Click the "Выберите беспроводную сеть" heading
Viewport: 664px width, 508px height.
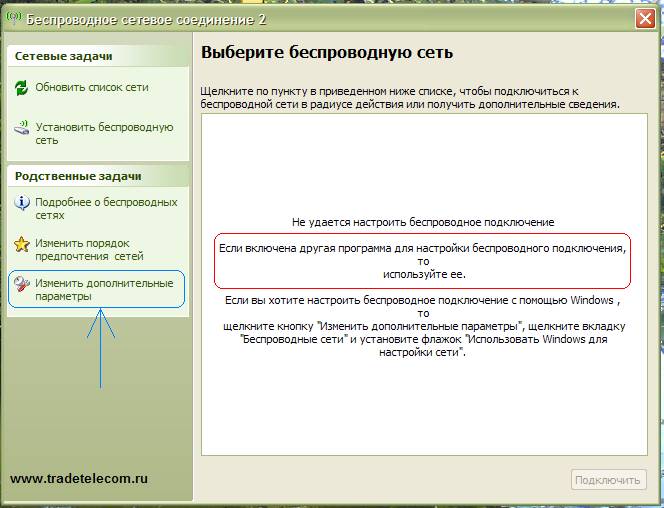[x=327, y=52]
